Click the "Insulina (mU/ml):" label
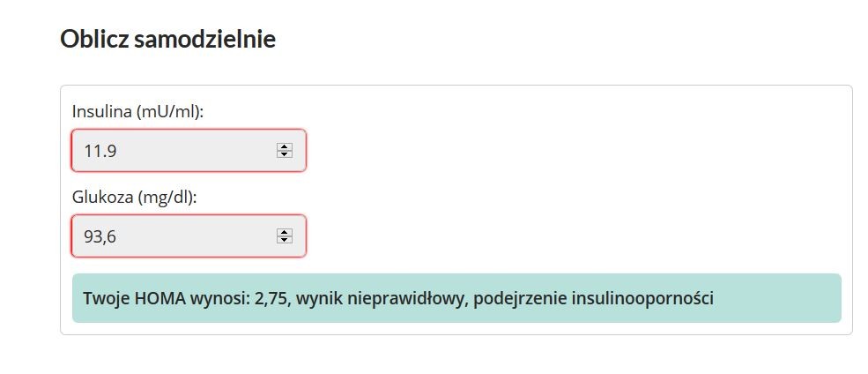This screenshot has width=868, height=374. coord(137,112)
